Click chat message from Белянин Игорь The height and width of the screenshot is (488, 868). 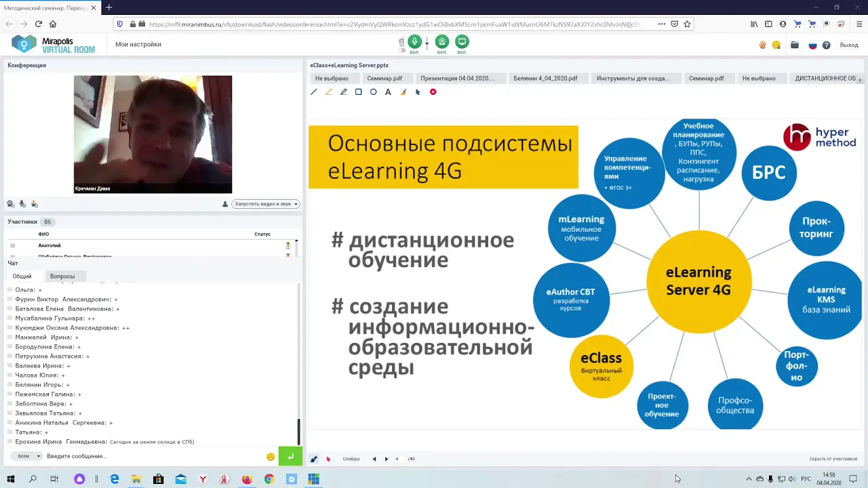point(42,384)
